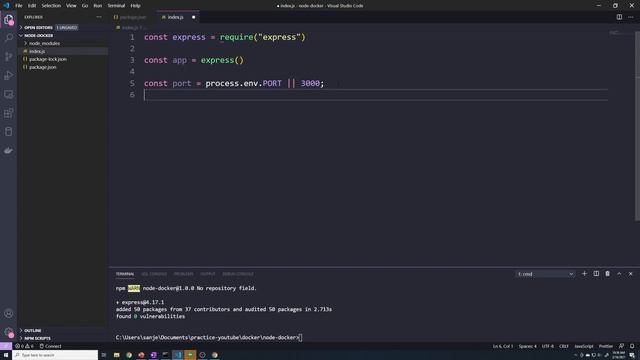
Task: Open editor more actions ellipsis menu
Action: (x=631, y=17)
